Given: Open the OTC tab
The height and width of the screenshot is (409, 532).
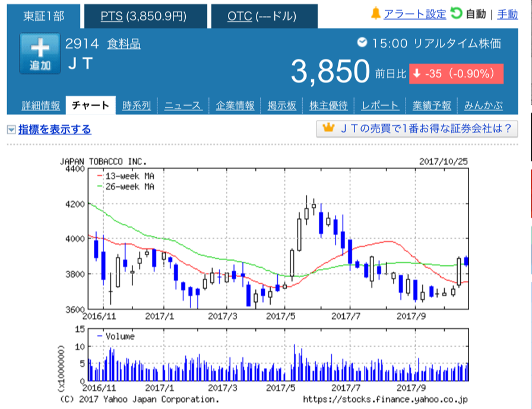Looking at the screenshot, I should [264, 16].
